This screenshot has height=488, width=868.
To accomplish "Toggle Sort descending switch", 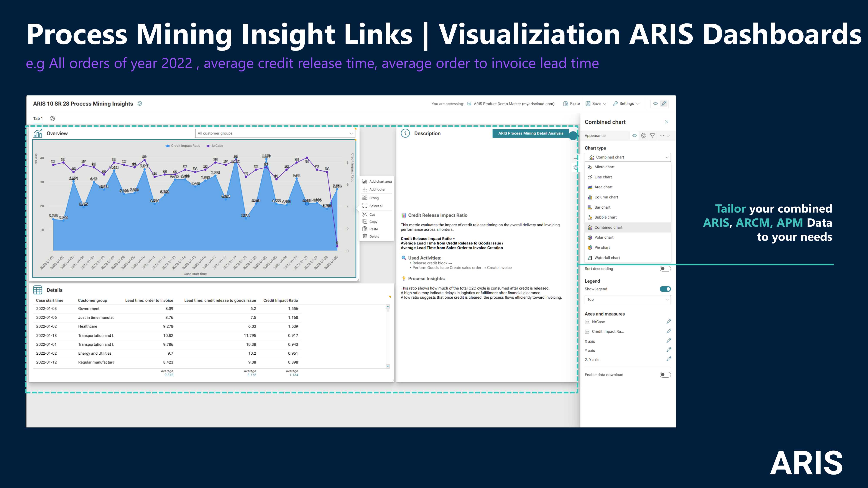I will click(x=665, y=269).
